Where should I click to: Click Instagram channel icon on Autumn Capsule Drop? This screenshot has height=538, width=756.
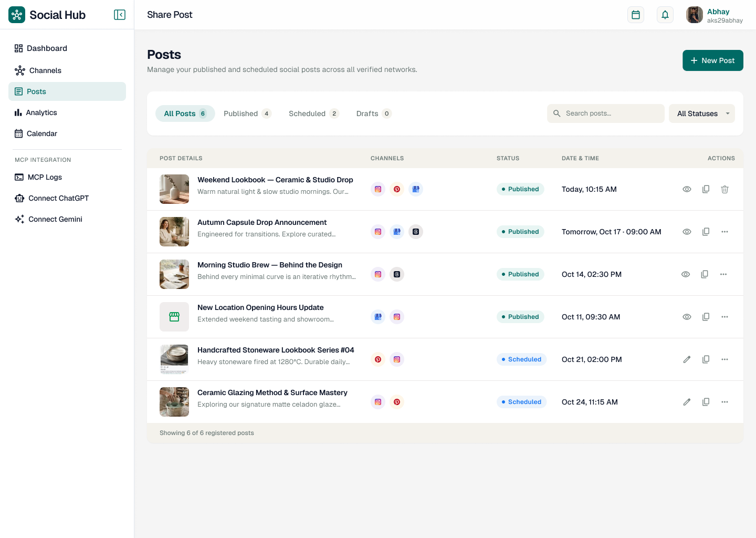point(378,232)
